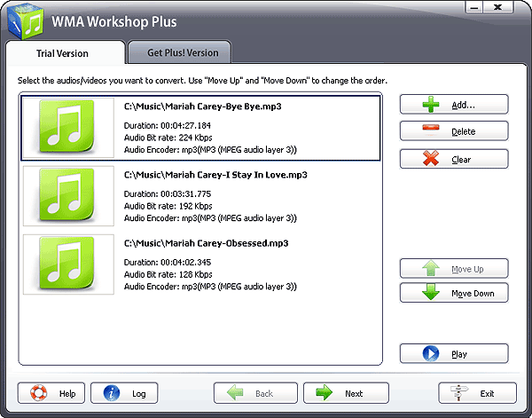Click the green down arrow Move Down icon
This screenshot has width=532, height=418.
tap(431, 292)
